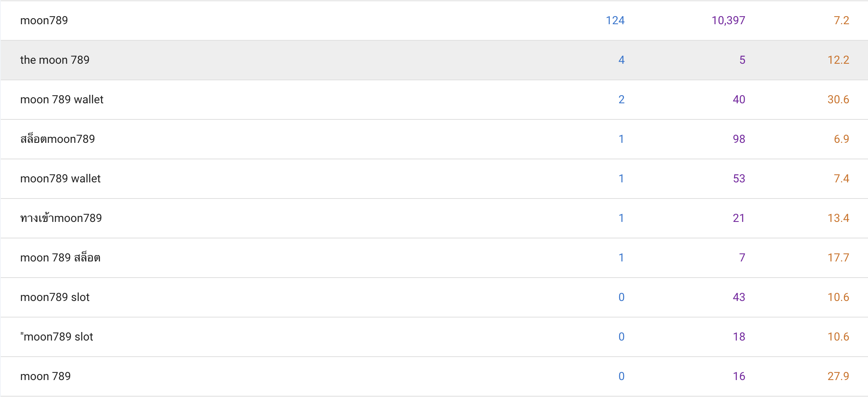Click the 98 impressions for สล็อตmoon789
Screen dimensions: 868x397
[x=739, y=139]
